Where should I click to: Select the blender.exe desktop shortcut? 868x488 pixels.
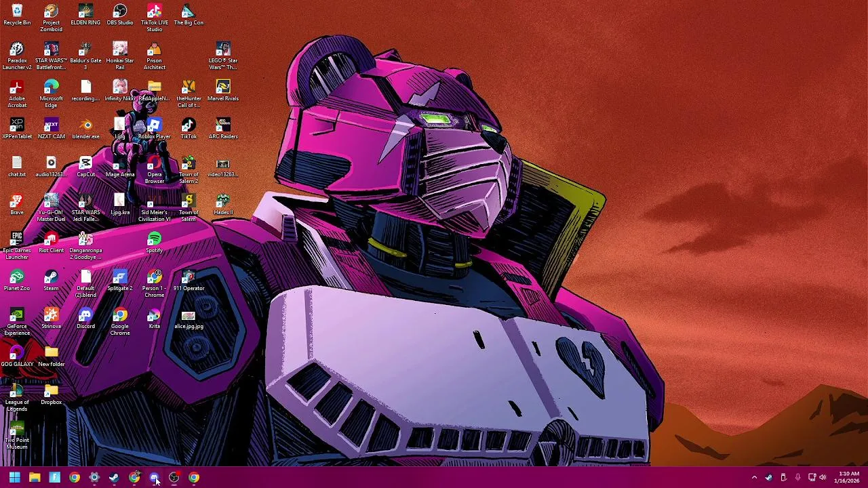click(85, 129)
